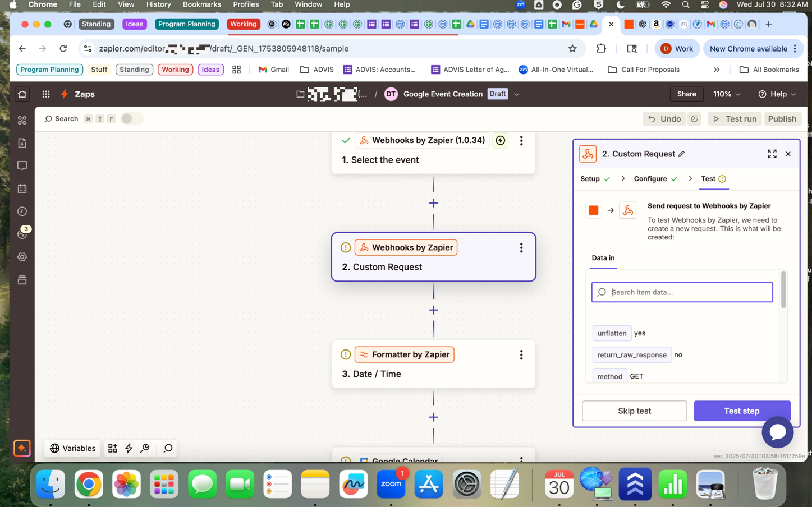Screen dimensions: 812x507
Task: Open the Gmail bookmark
Action: (x=274, y=70)
